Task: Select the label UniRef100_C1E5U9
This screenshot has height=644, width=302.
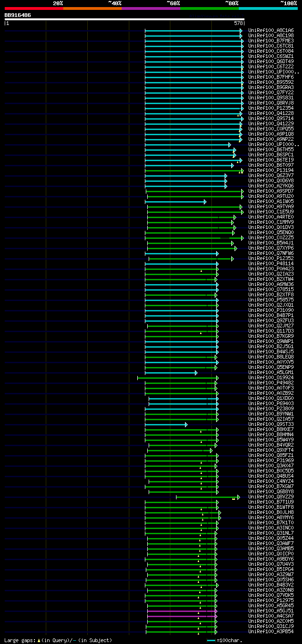Action: pos(271,212)
